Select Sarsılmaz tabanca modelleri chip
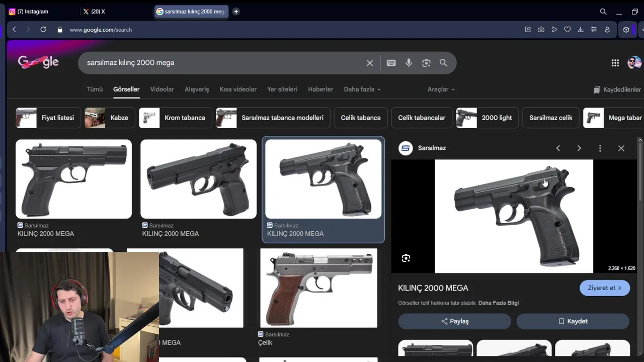The height and width of the screenshot is (362, 644). pos(272,118)
